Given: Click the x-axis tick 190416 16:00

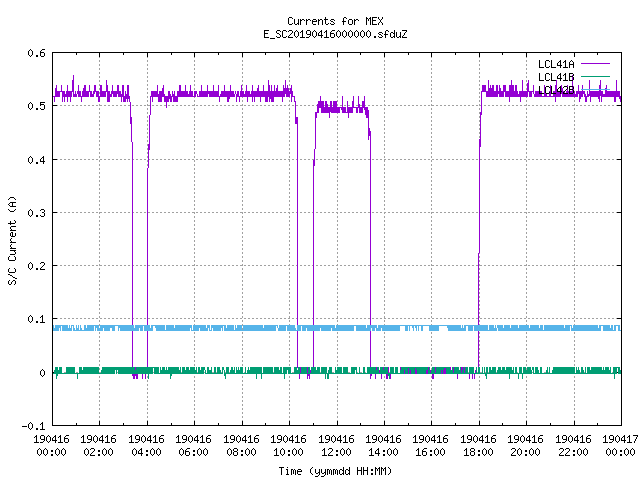Looking at the screenshot, I should (x=430, y=446).
